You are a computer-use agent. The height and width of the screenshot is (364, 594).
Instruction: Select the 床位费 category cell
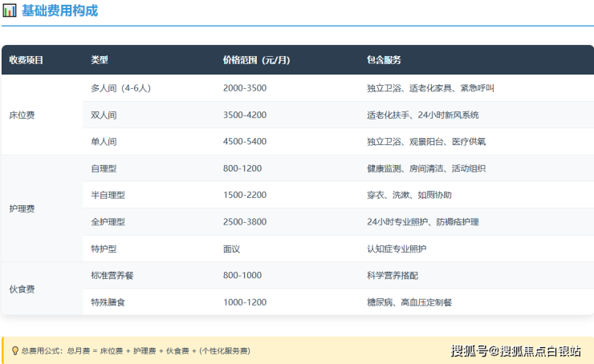(22, 115)
